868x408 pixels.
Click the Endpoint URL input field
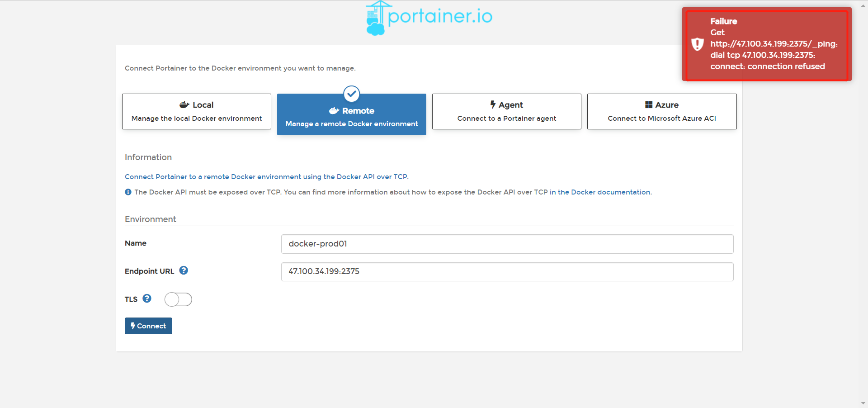point(507,272)
